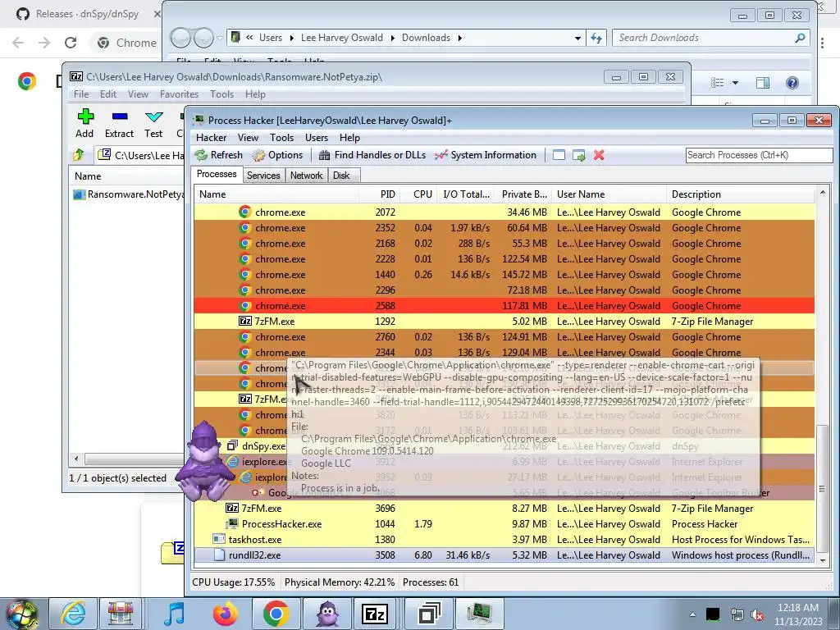The height and width of the screenshot is (630, 840).
Task: Select chrome.exe process PID 1440
Action: click(504, 275)
